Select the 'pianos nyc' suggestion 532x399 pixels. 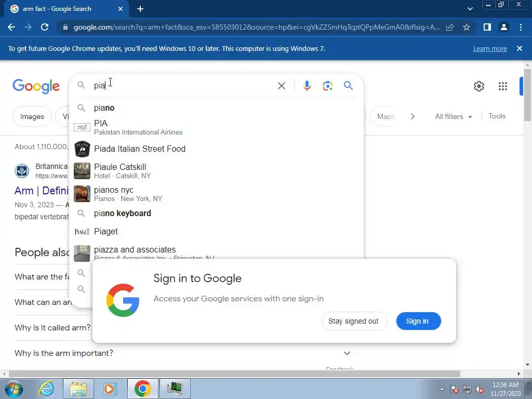[216, 194]
